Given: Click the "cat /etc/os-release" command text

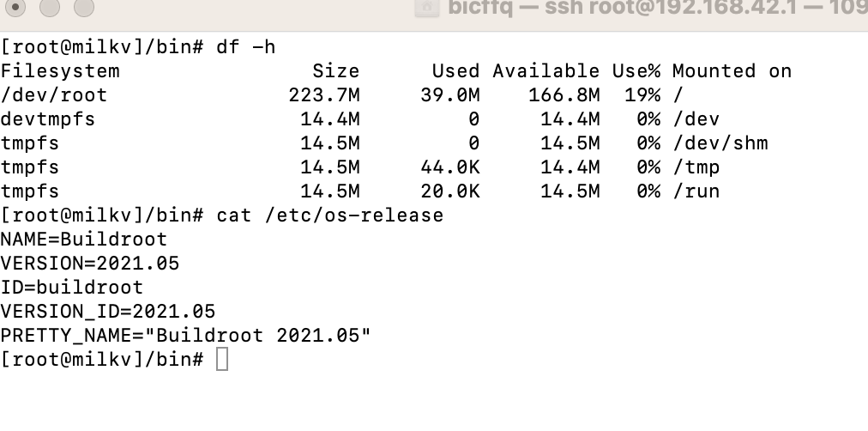Looking at the screenshot, I should click(x=330, y=215).
